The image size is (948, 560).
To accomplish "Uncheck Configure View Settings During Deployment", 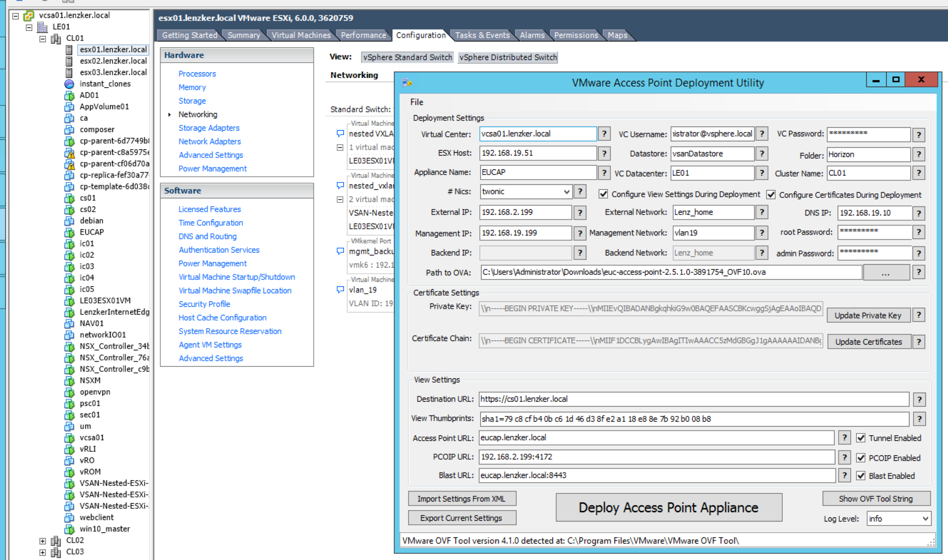I will (603, 194).
